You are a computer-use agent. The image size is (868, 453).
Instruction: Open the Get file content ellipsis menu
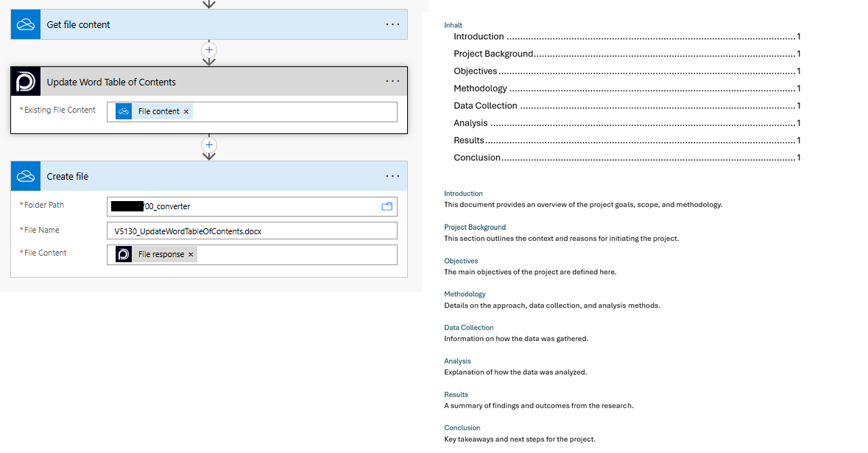tap(392, 24)
